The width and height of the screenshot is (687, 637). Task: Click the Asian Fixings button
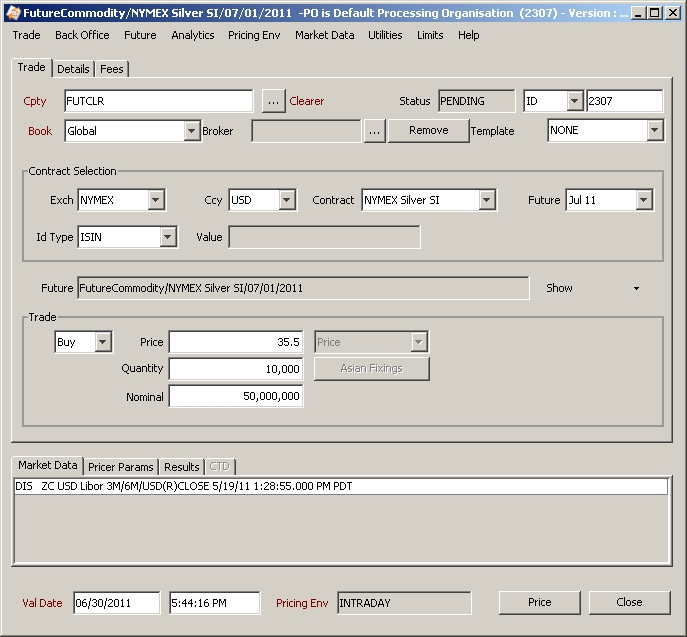pyautogui.click(x=372, y=369)
